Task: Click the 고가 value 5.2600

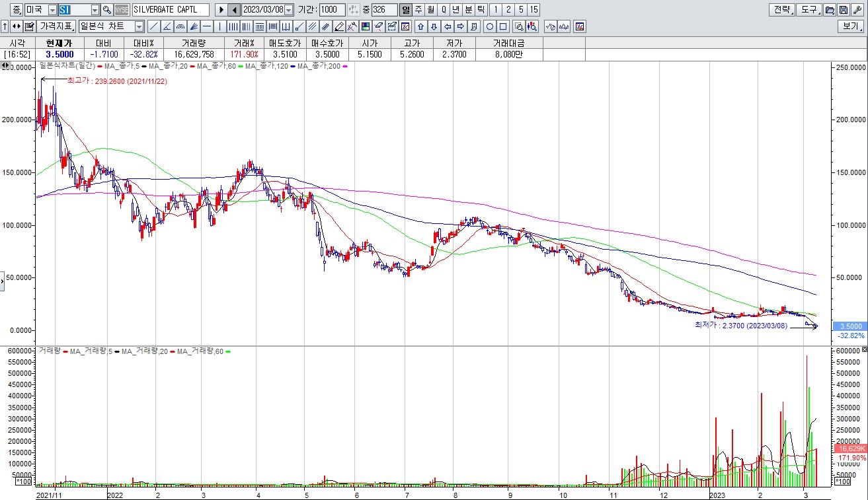Action: coord(412,54)
